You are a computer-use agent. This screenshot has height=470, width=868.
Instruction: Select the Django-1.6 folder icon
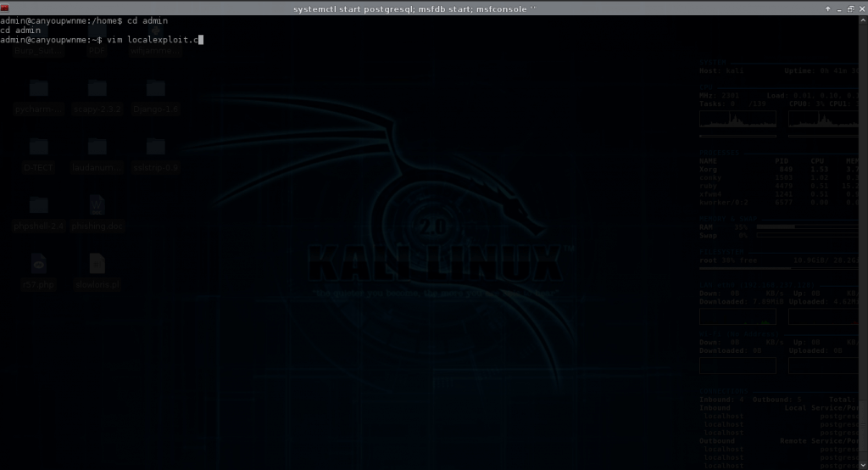(155, 89)
